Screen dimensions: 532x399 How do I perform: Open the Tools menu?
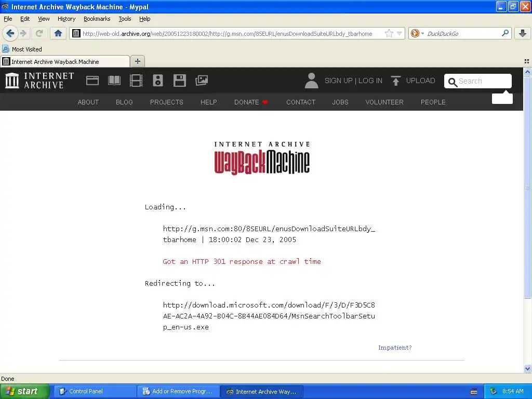(125, 19)
